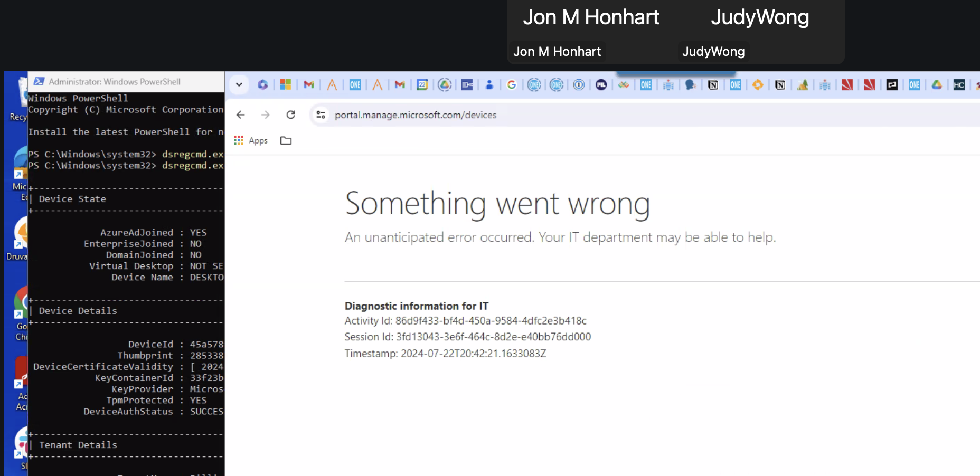Reload the portal.manage.microsoft.com page
980x476 pixels.
291,115
